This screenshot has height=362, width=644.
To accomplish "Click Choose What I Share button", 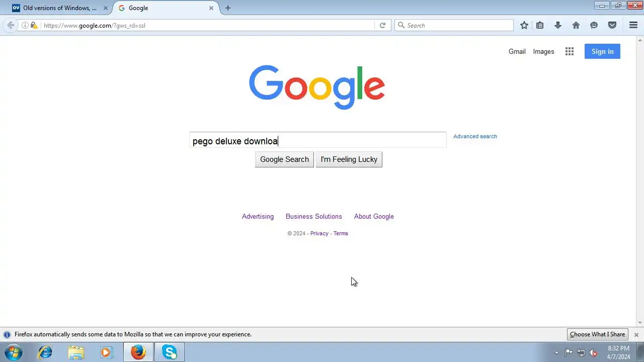I will tap(597, 334).
